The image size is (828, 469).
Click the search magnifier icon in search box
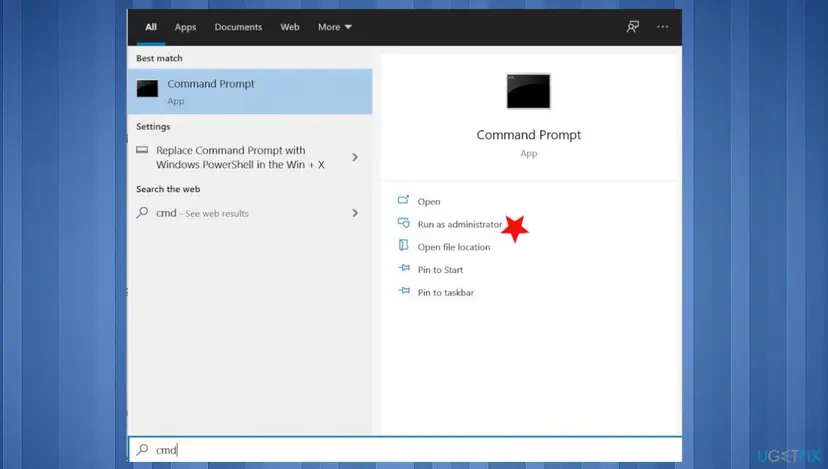[x=142, y=449]
